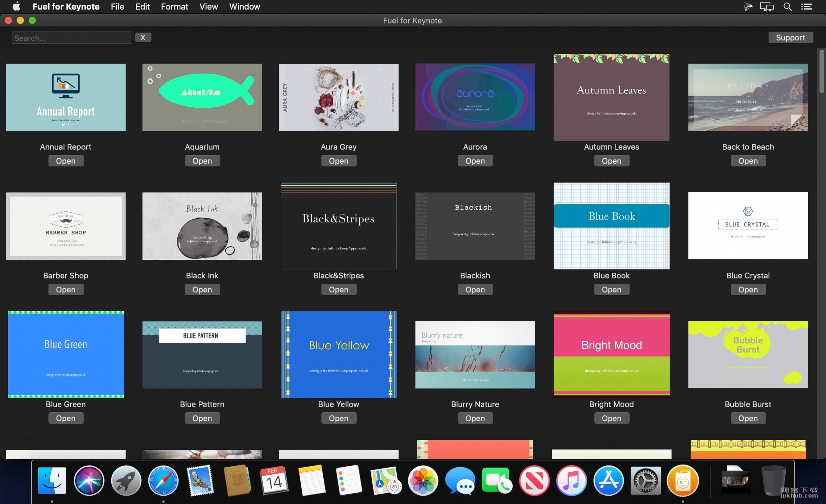Open the Aquarium template
826x504 pixels.
tap(202, 161)
